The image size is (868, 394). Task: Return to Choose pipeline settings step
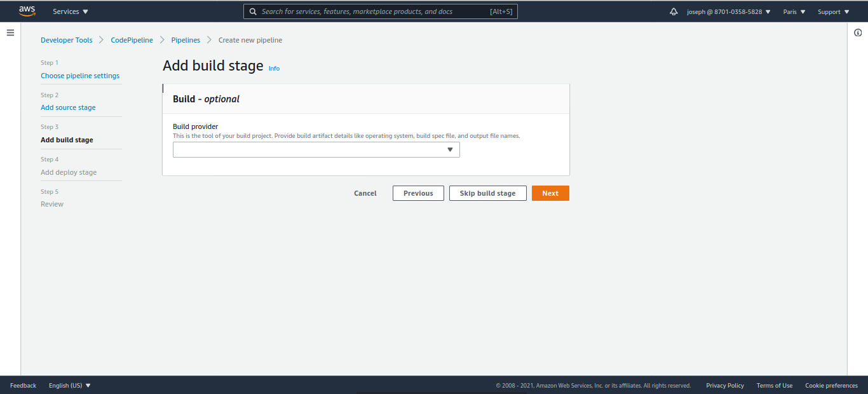pos(80,76)
